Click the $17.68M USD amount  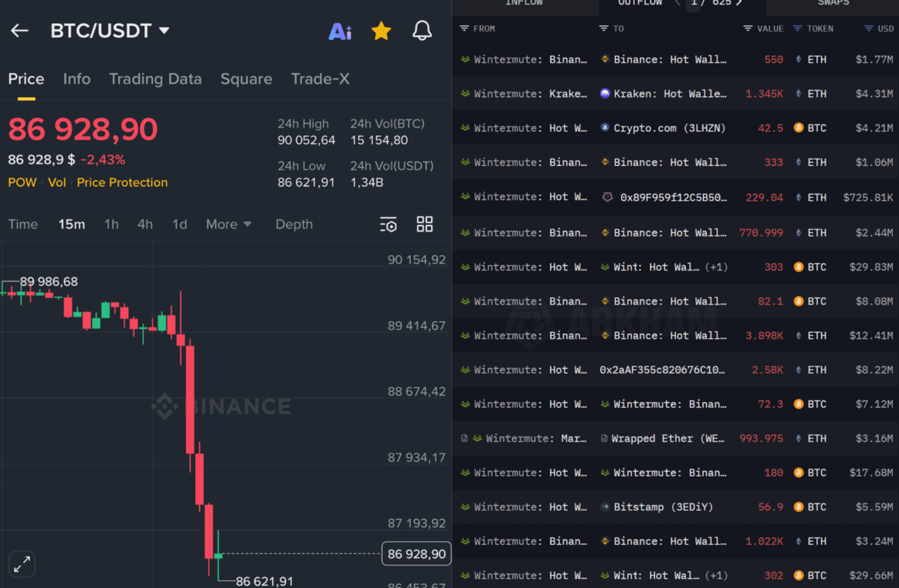[x=871, y=473]
